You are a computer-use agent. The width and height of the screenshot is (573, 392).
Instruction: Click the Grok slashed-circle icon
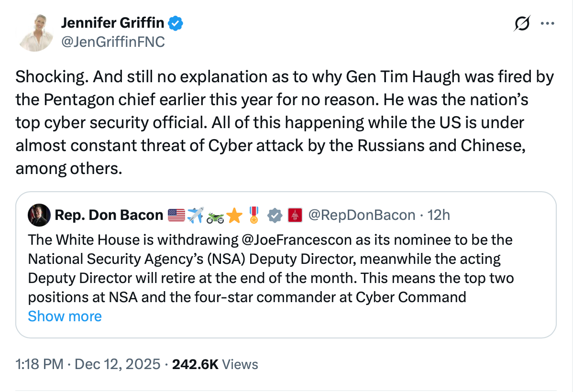[x=522, y=23]
